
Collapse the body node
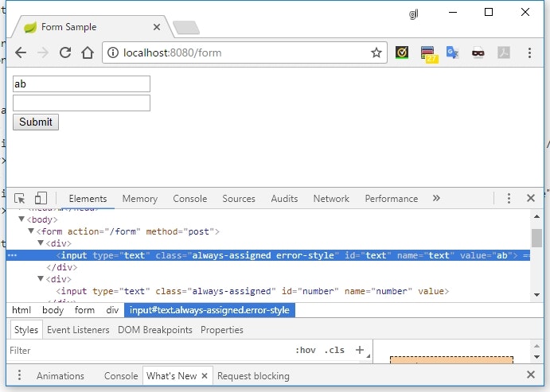coord(21,219)
